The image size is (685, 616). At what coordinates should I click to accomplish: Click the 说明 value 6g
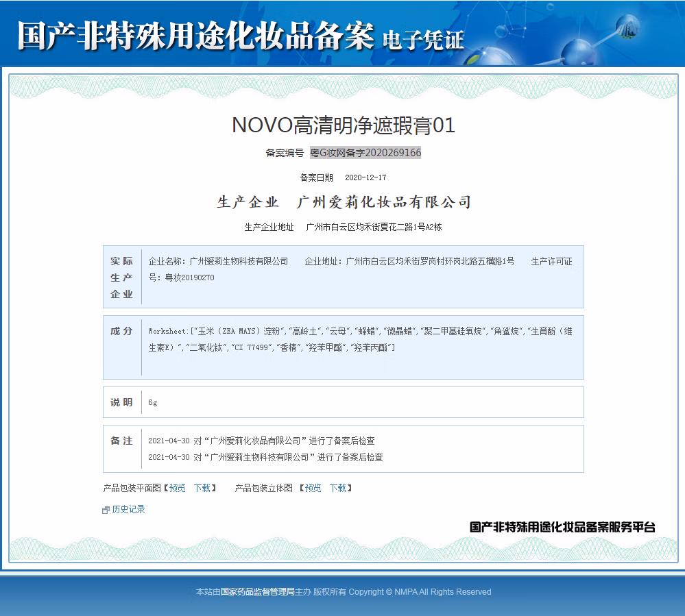tap(153, 402)
